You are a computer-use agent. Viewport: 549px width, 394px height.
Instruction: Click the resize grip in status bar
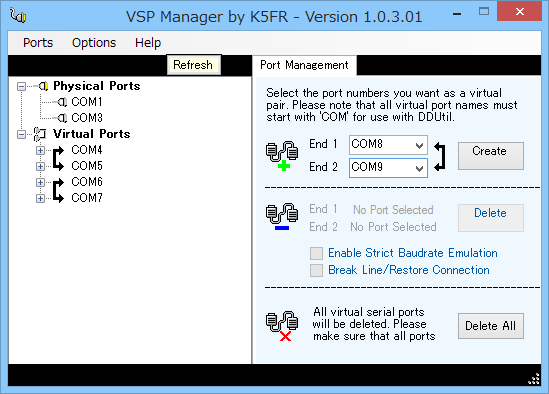(x=534, y=379)
